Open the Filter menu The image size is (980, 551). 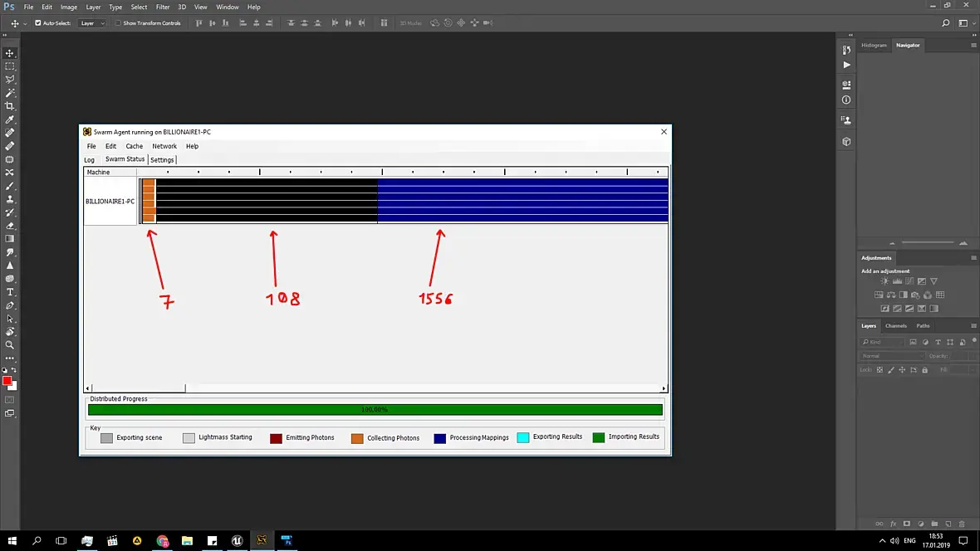click(163, 7)
